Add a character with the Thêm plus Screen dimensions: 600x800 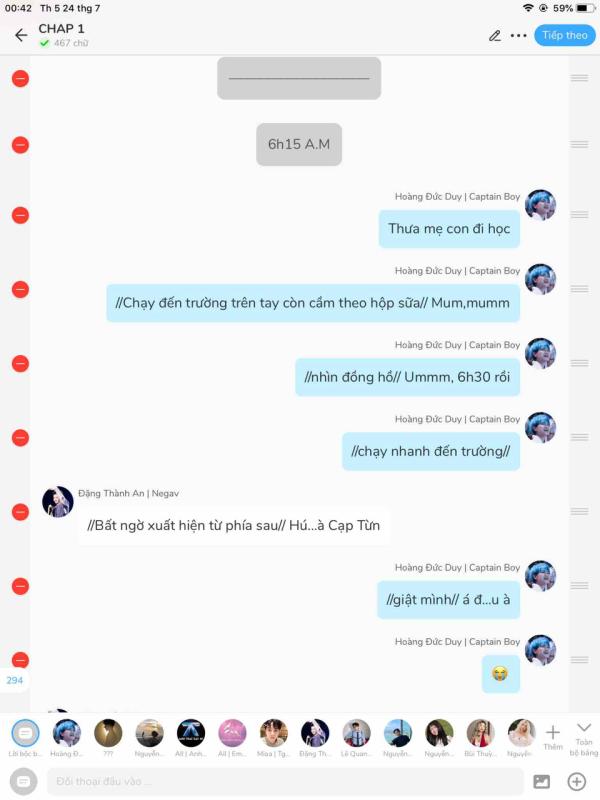tap(553, 737)
